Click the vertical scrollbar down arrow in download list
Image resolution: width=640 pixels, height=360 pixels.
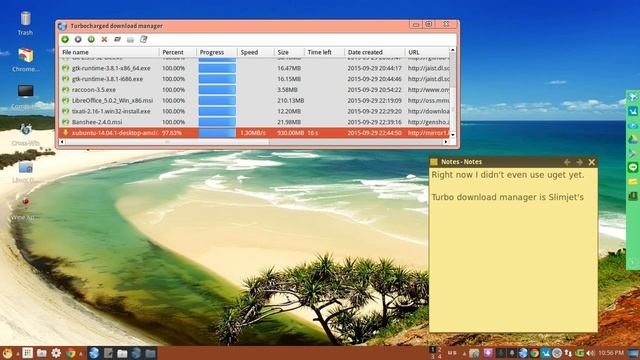[x=452, y=134]
